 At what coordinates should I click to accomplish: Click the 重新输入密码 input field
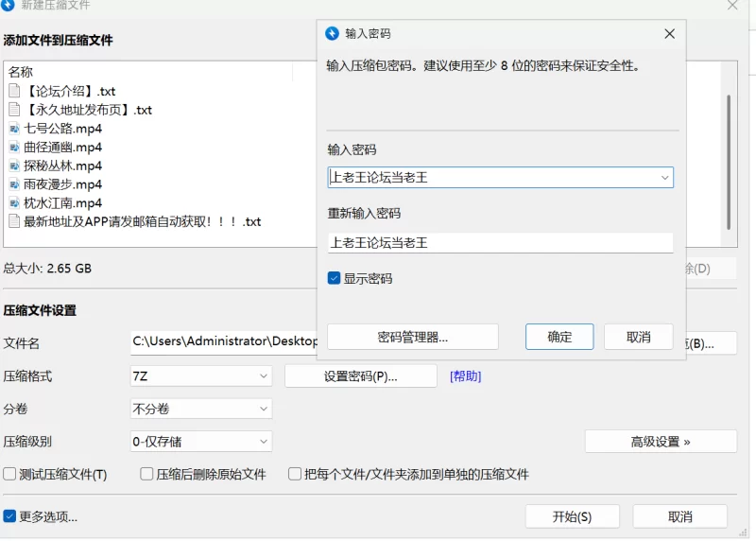499,243
